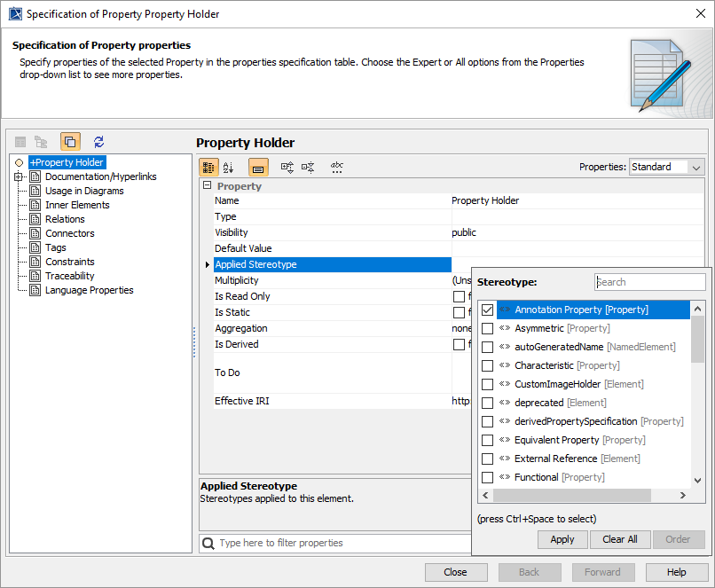Switch to categorized view in the property toolbar
This screenshot has height=588, width=715.
click(208, 167)
